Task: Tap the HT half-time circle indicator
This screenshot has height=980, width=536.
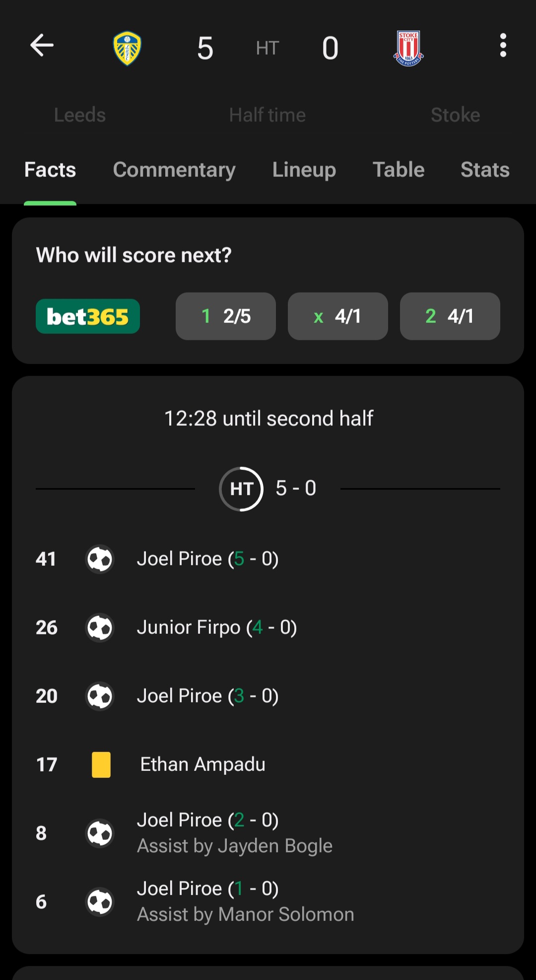Action: click(x=241, y=489)
